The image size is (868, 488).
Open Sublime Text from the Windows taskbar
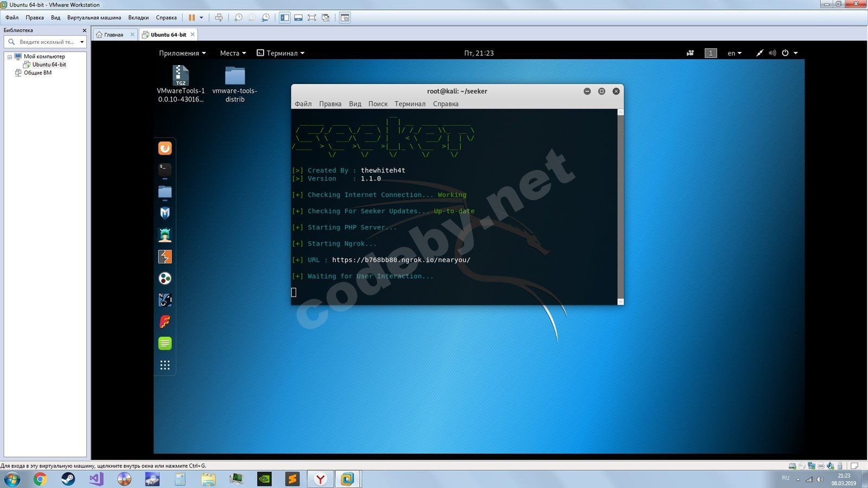click(x=292, y=479)
